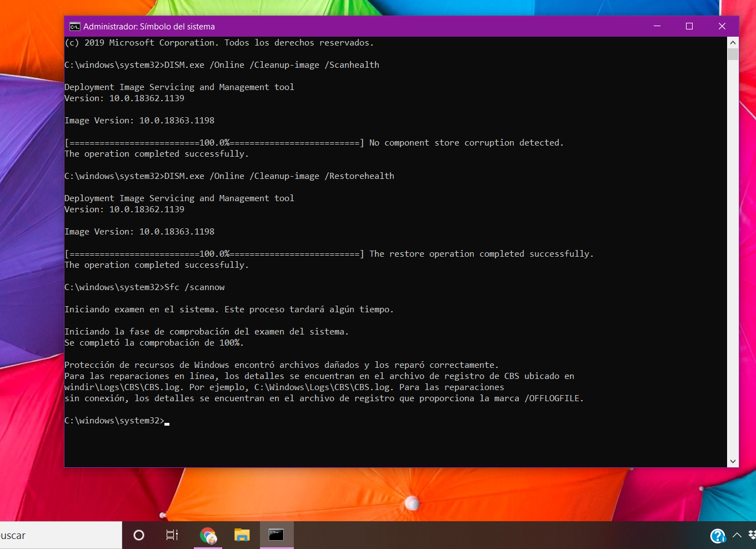Click 'Protección de recursos de Windows' line

[x=282, y=365]
